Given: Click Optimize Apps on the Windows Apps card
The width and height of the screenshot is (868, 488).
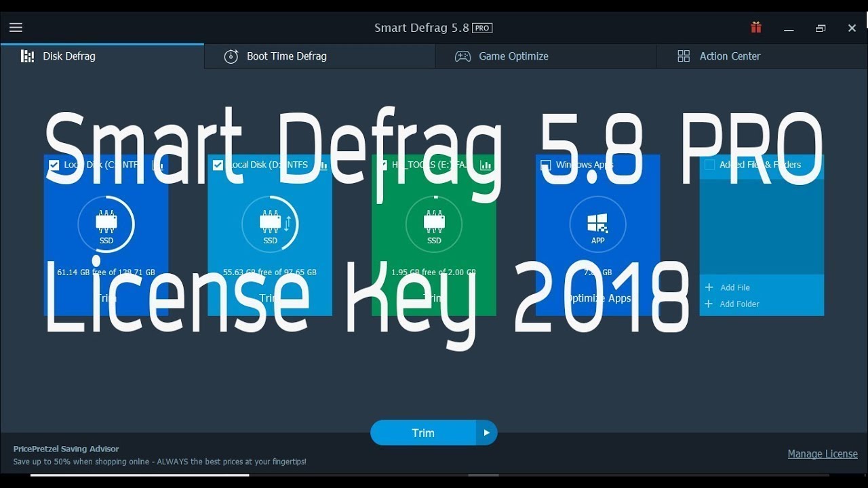Looking at the screenshot, I should pyautogui.click(x=598, y=298).
